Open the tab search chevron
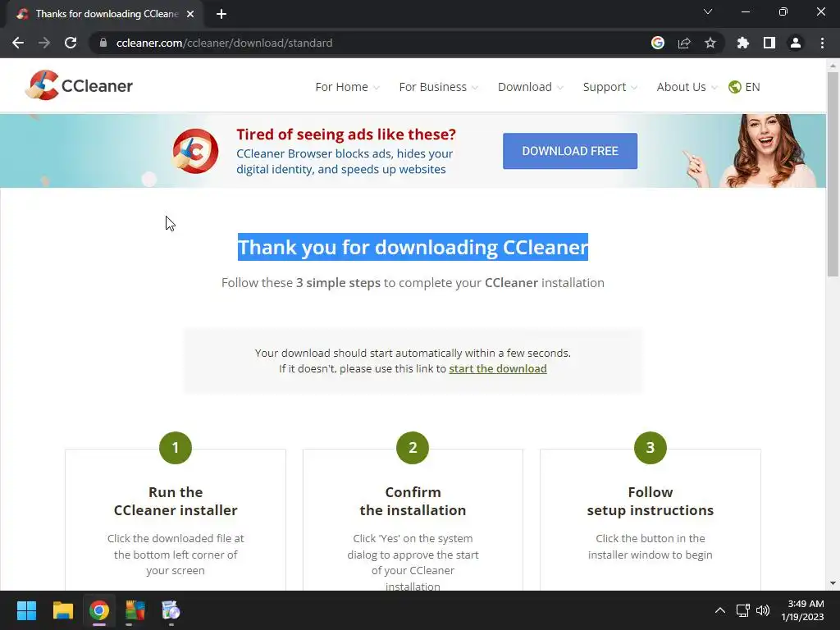840x630 pixels. click(708, 11)
